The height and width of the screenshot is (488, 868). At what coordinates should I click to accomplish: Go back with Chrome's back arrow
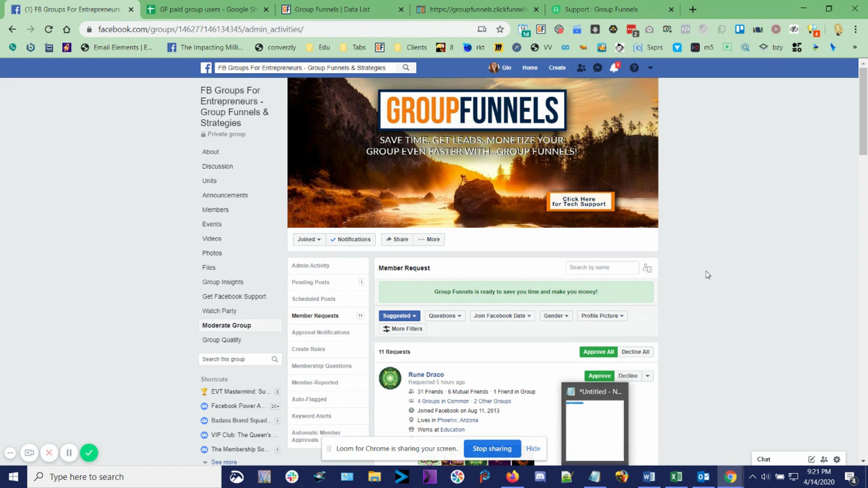point(12,29)
